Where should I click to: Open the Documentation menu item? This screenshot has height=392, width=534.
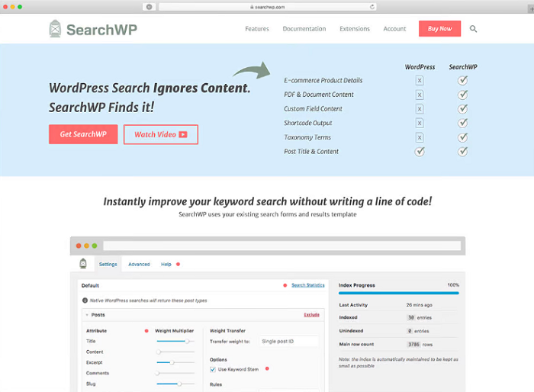(304, 29)
